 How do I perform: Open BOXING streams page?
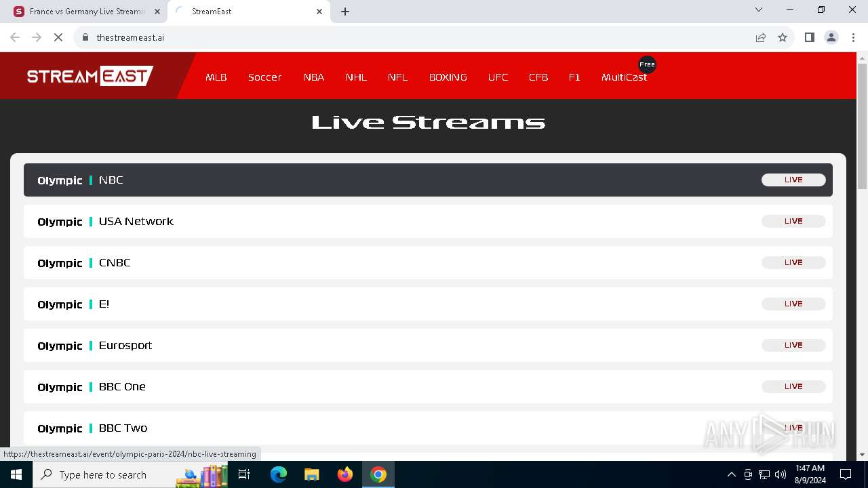click(448, 77)
